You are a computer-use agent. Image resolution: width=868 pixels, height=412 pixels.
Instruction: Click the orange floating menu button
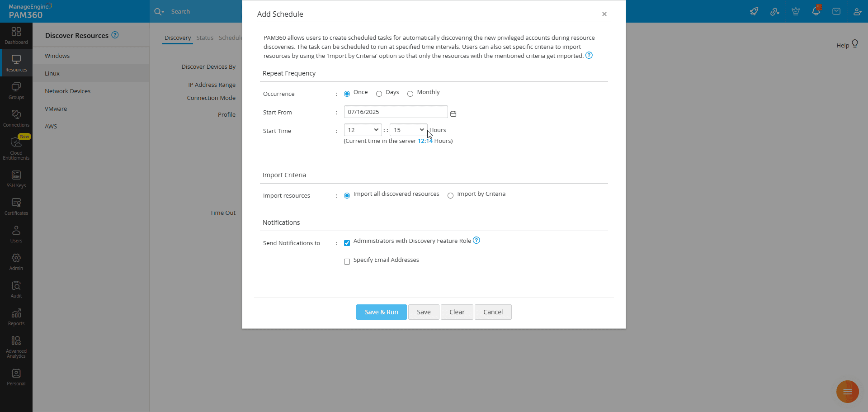[x=847, y=392]
